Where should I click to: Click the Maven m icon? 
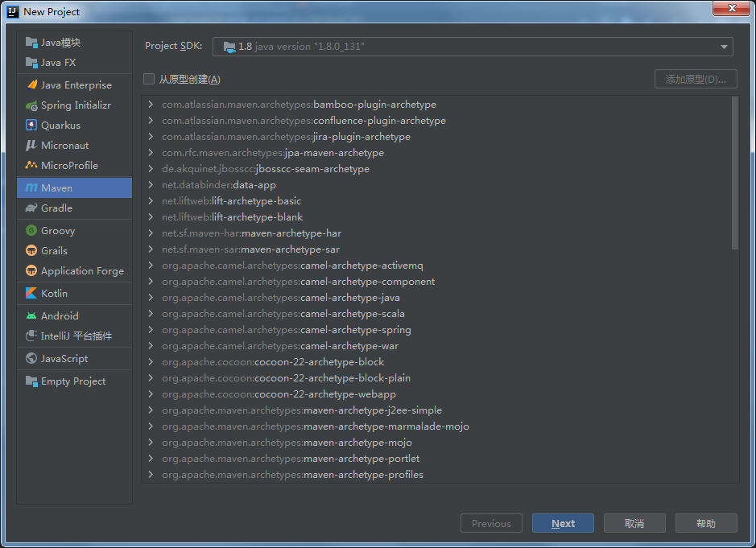click(x=31, y=188)
